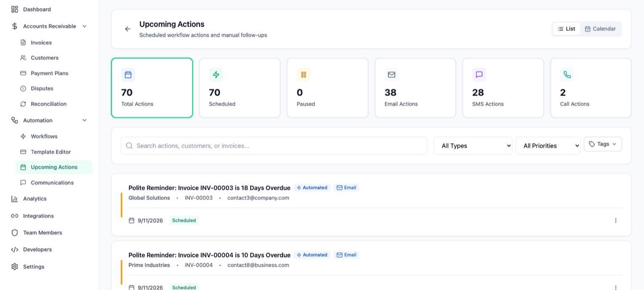Filter by SMS Actions card

503,88
